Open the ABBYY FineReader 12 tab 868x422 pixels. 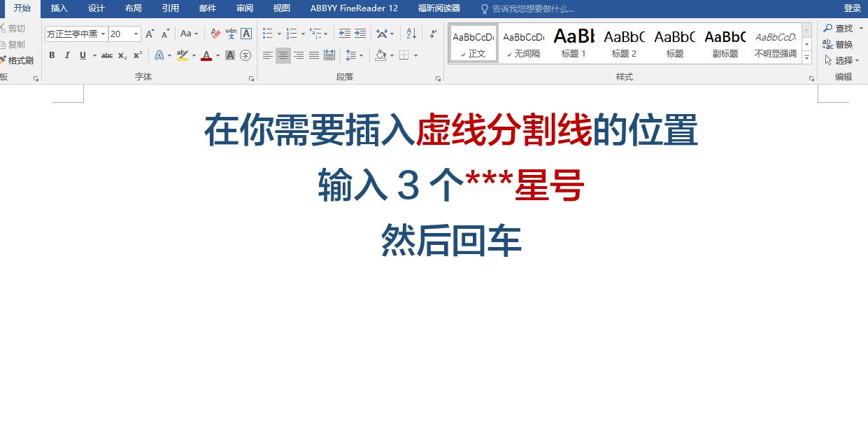tap(353, 8)
